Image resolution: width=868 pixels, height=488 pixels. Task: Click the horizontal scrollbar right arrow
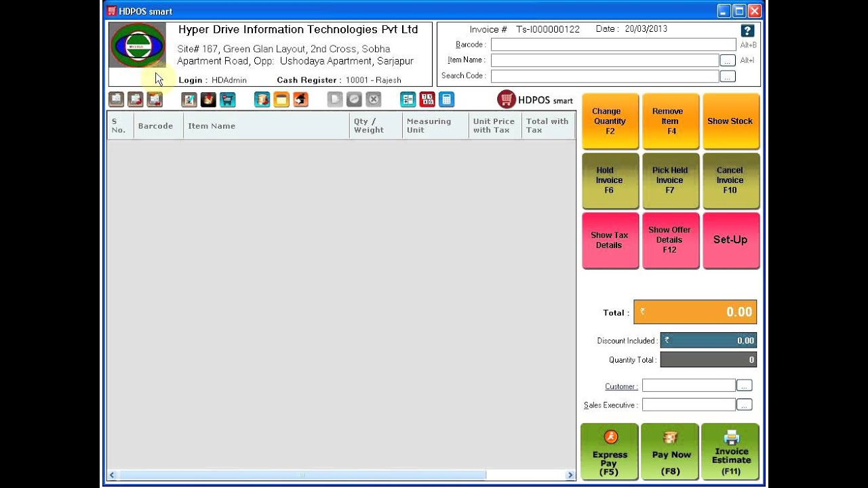coord(570,475)
